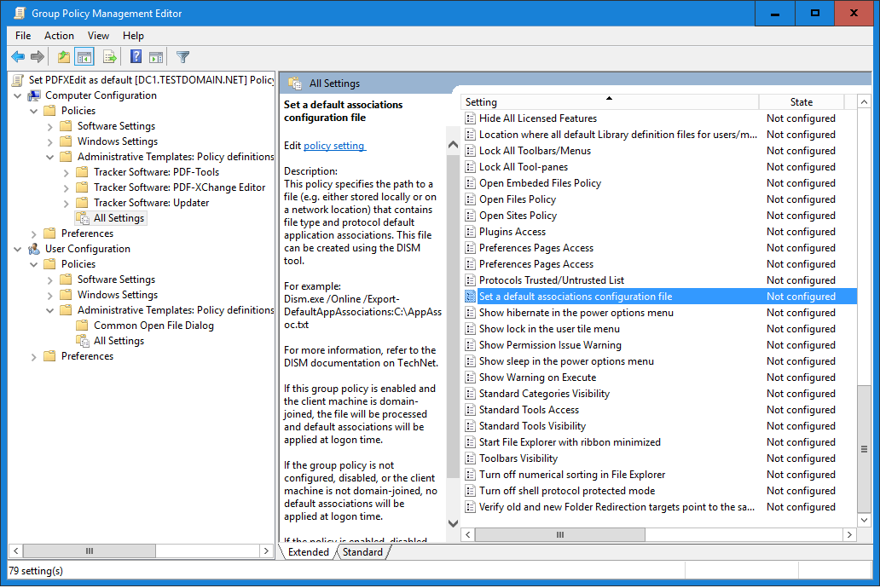Click the icon beside Show Permission Issue Warning

coord(471,345)
